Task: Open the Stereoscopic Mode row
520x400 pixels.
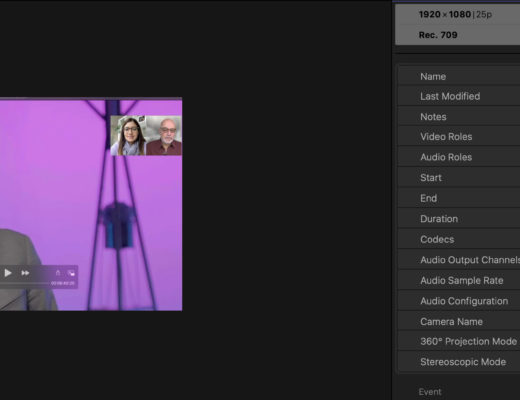Action: coord(459,362)
